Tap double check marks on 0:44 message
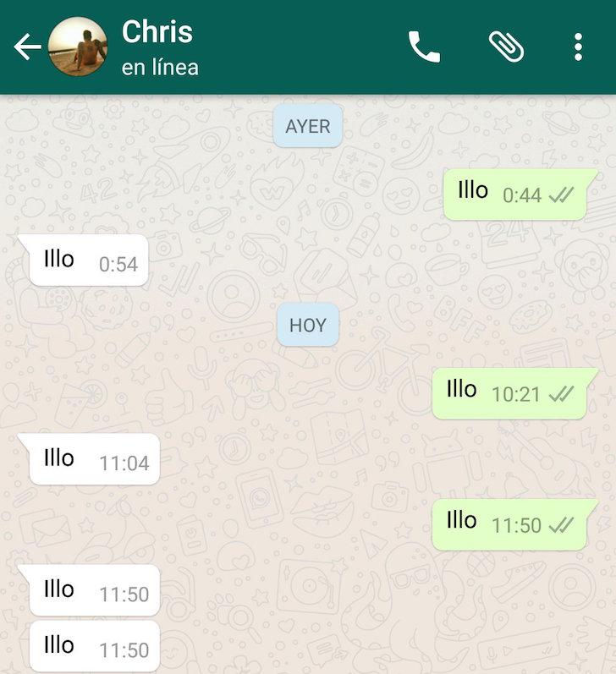This screenshot has width=616, height=674. tap(561, 195)
